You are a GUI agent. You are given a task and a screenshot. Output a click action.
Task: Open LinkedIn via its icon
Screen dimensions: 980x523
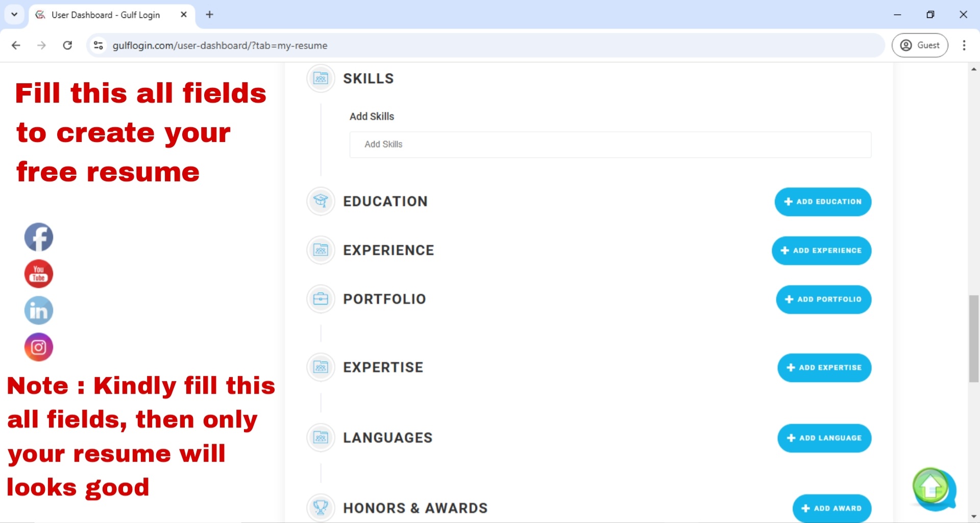click(x=38, y=310)
